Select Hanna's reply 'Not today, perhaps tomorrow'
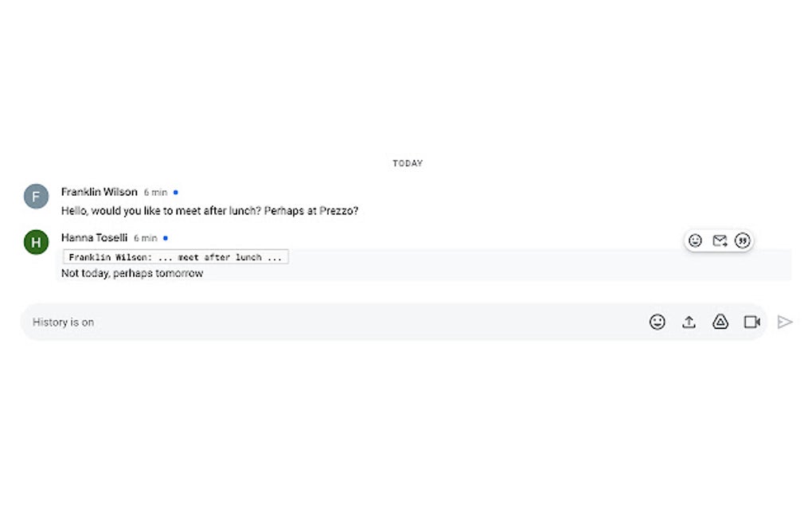812x508 pixels. 131,273
